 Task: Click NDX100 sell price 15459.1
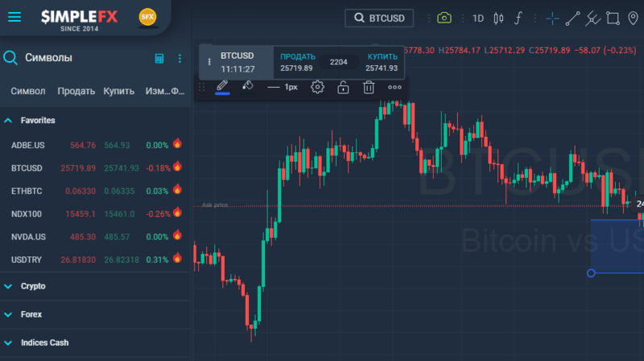coord(80,214)
